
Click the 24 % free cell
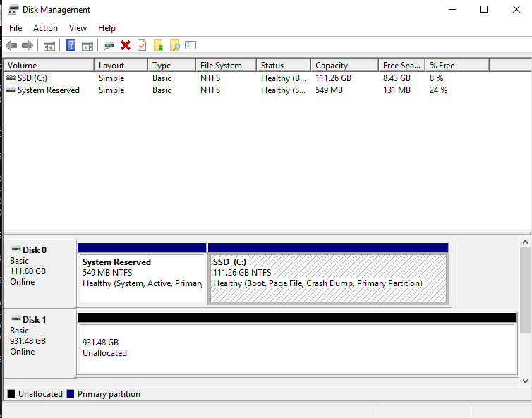point(438,90)
